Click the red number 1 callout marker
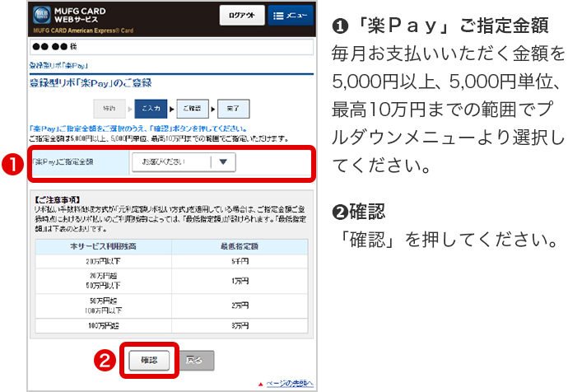Image resolution: width=568 pixels, height=392 pixels. [11, 163]
